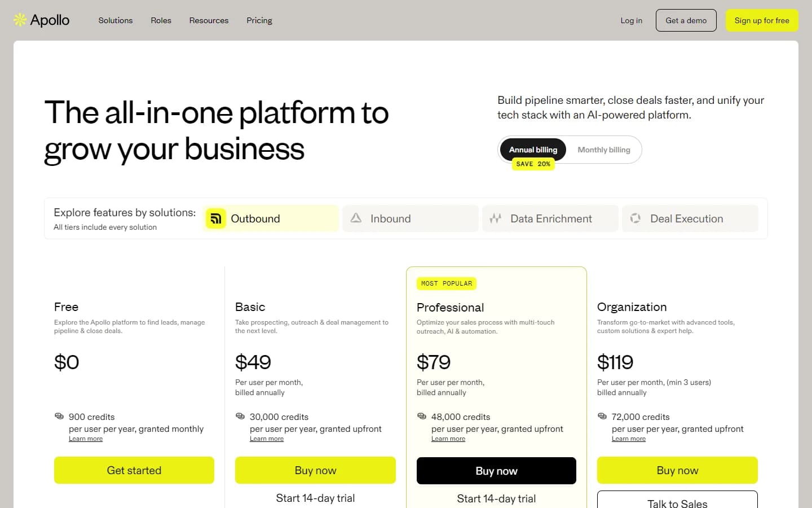This screenshot has width=812, height=508.
Task: Click the Get a demo button
Action: [x=686, y=20]
